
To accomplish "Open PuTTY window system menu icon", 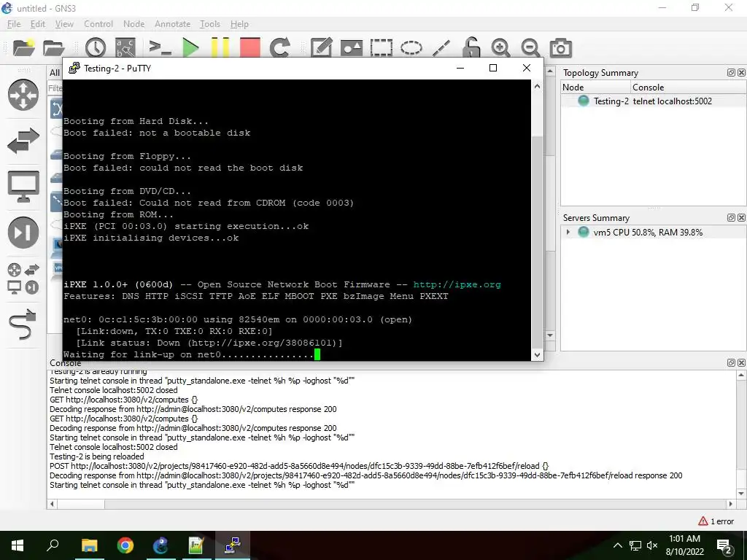I will pyautogui.click(x=74, y=68).
